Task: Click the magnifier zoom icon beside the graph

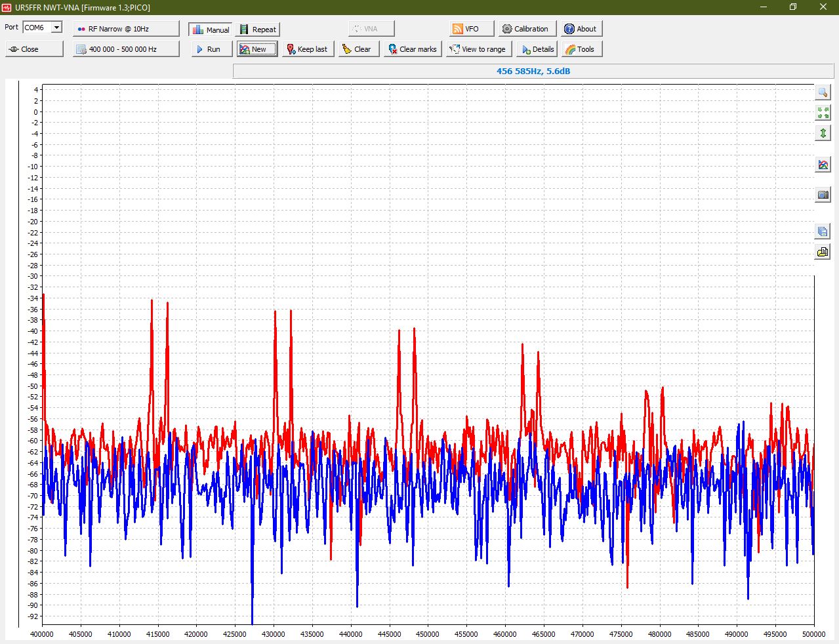Action: coord(823,92)
